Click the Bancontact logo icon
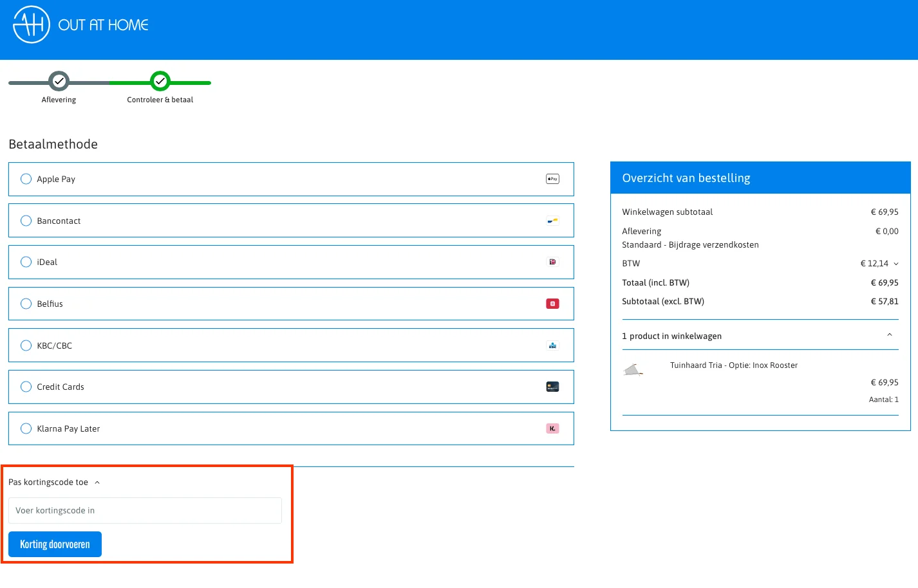 (552, 221)
